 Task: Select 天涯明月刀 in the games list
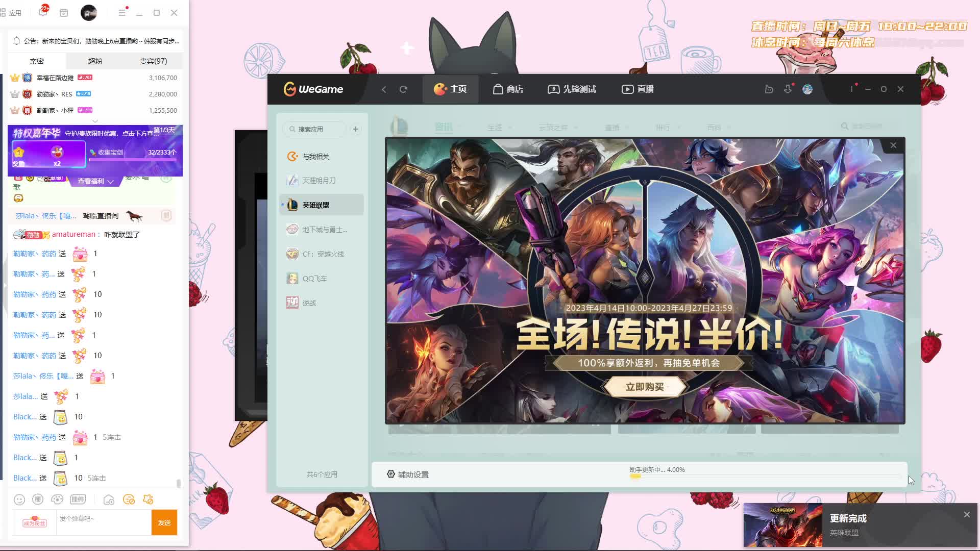tap(321, 181)
